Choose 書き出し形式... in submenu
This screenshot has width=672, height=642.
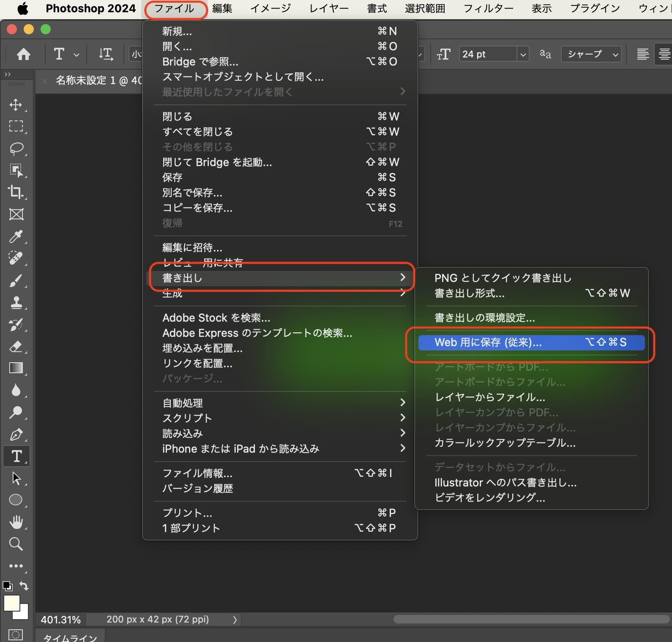[531, 293]
